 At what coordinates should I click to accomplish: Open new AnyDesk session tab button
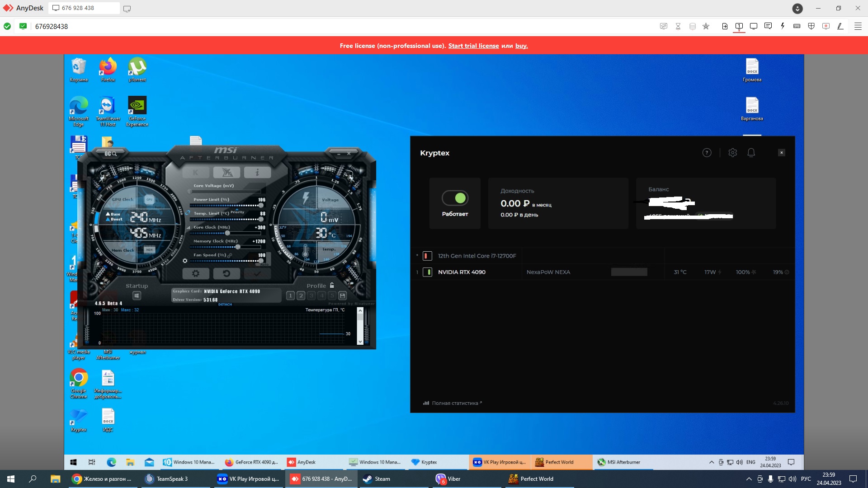pos(127,9)
